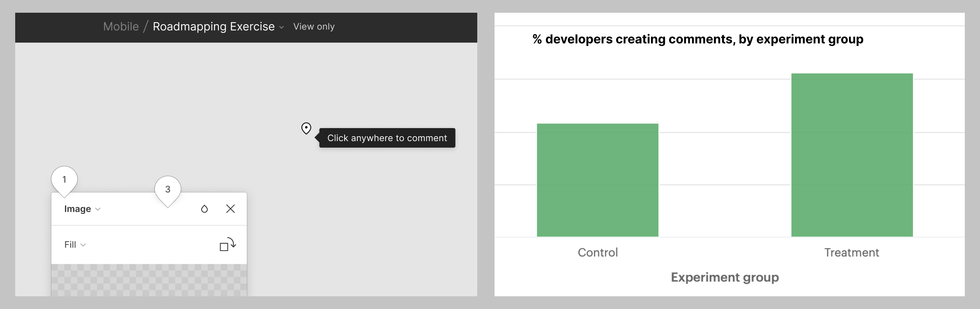Click the breadcrumb slash separator in the toolbar

point(146,26)
